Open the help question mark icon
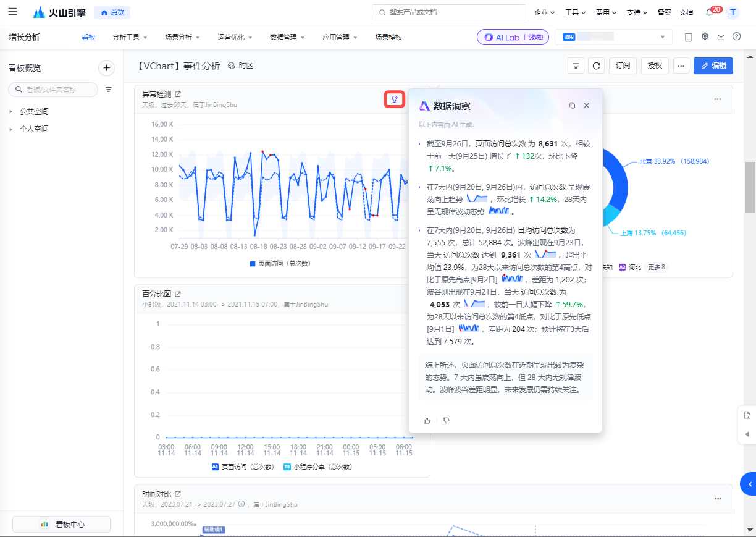756x537 pixels. 736,36
